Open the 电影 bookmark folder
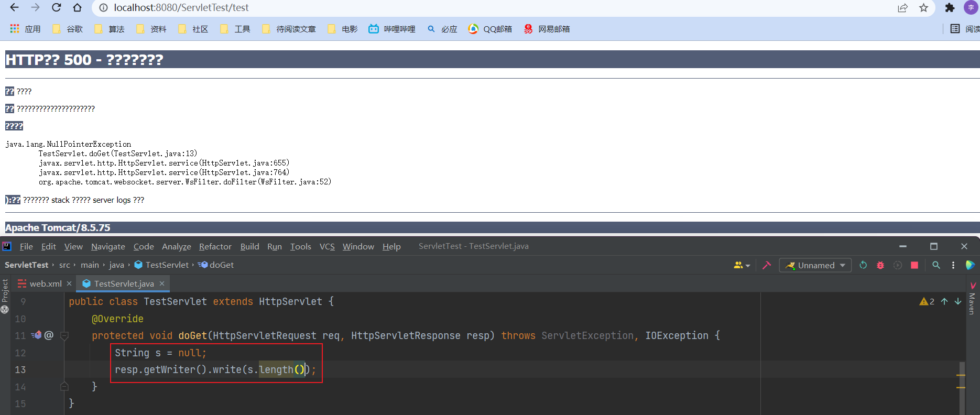This screenshot has height=415, width=980. point(343,29)
